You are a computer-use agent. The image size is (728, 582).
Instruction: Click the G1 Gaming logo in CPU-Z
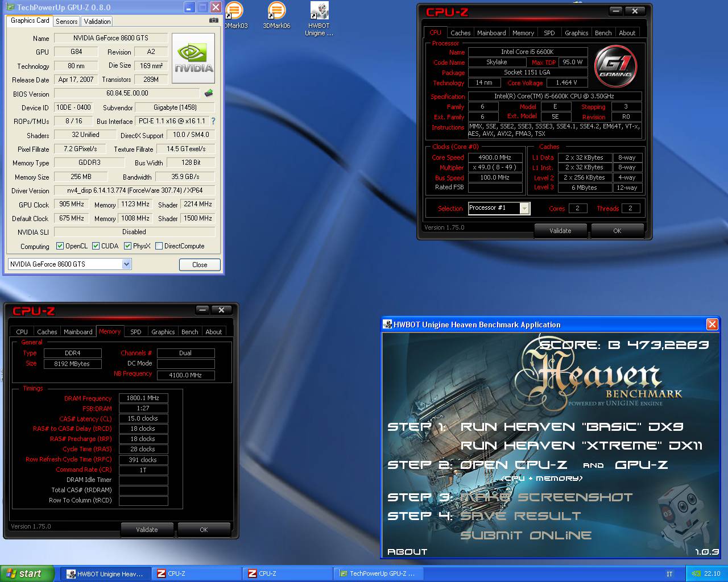[x=616, y=66]
